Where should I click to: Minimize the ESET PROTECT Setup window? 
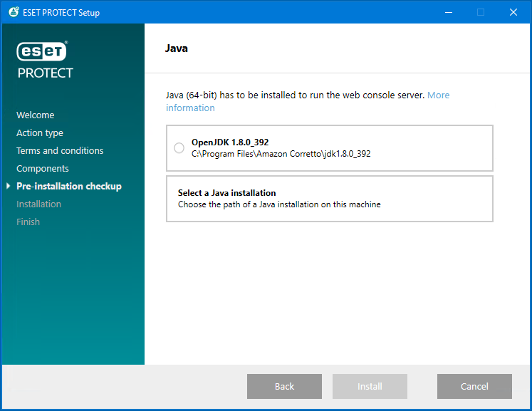(x=448, y=12)
